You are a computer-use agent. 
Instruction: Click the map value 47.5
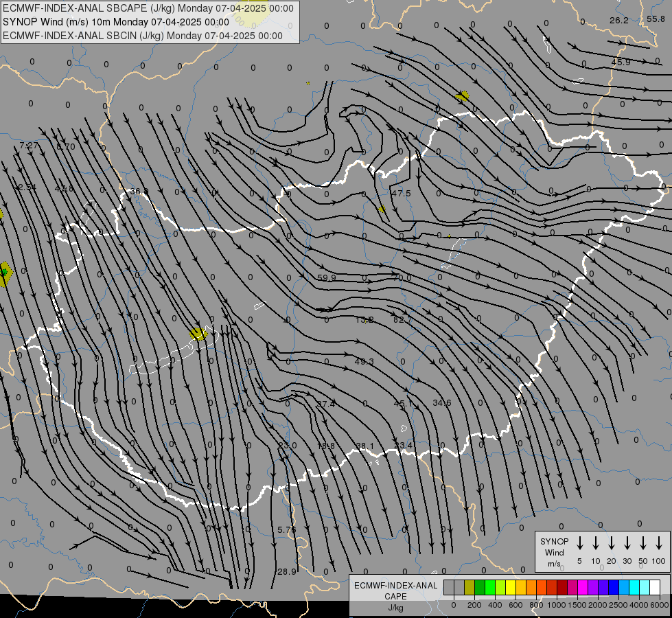(x=401, y=194)
